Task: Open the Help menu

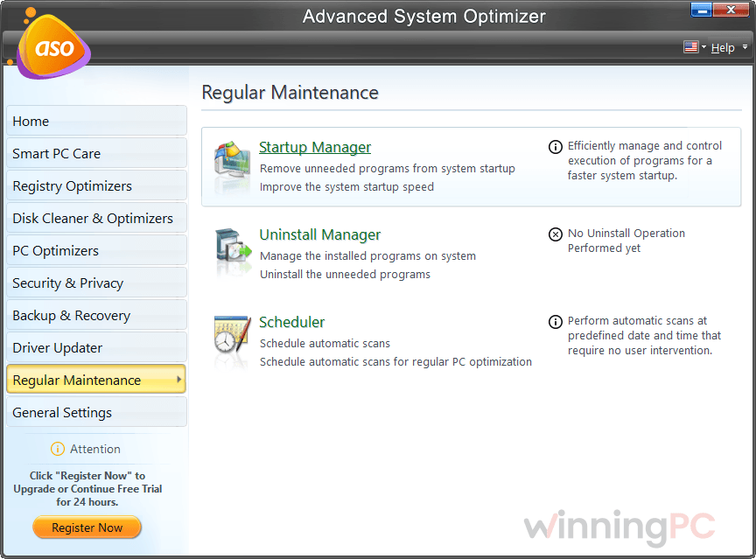Action: pos(723,48)
